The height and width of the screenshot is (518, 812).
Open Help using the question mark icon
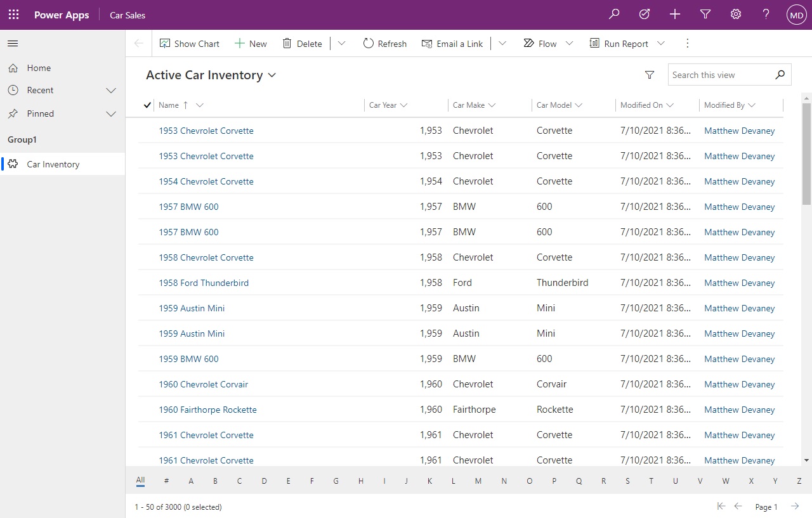766,14
